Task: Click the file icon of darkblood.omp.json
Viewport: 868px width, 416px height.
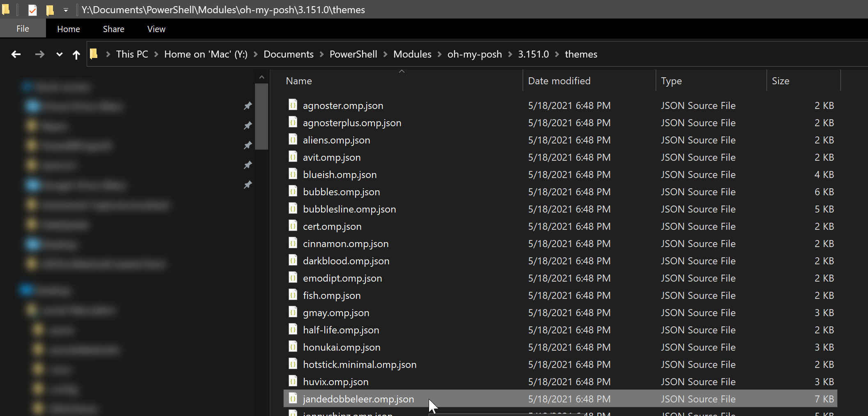Action: 293,261
